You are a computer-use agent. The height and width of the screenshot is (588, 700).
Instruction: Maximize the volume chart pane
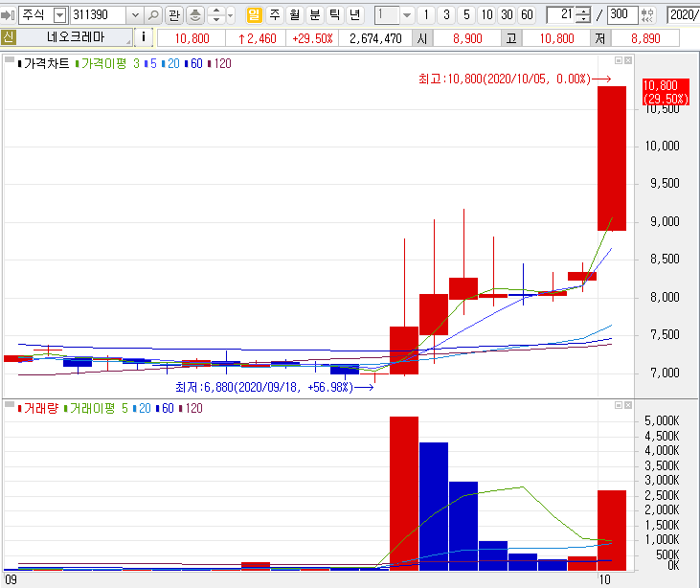click(619, 405)
